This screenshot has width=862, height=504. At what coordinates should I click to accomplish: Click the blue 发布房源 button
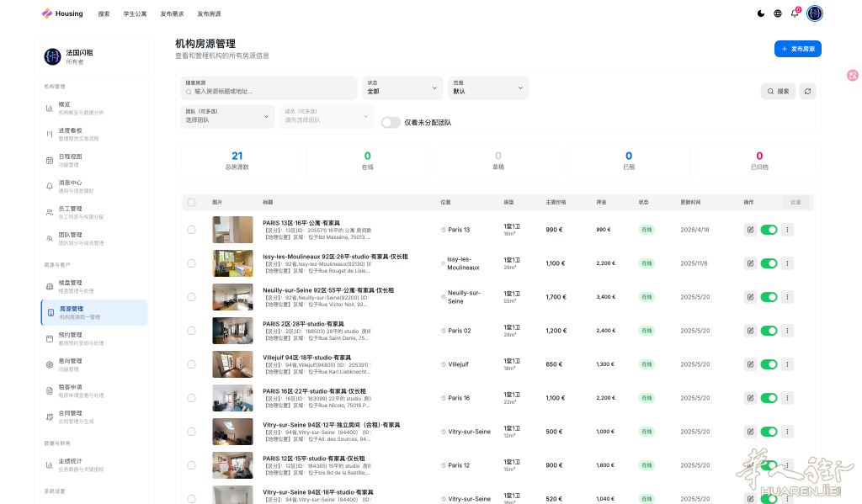[798, 49]
